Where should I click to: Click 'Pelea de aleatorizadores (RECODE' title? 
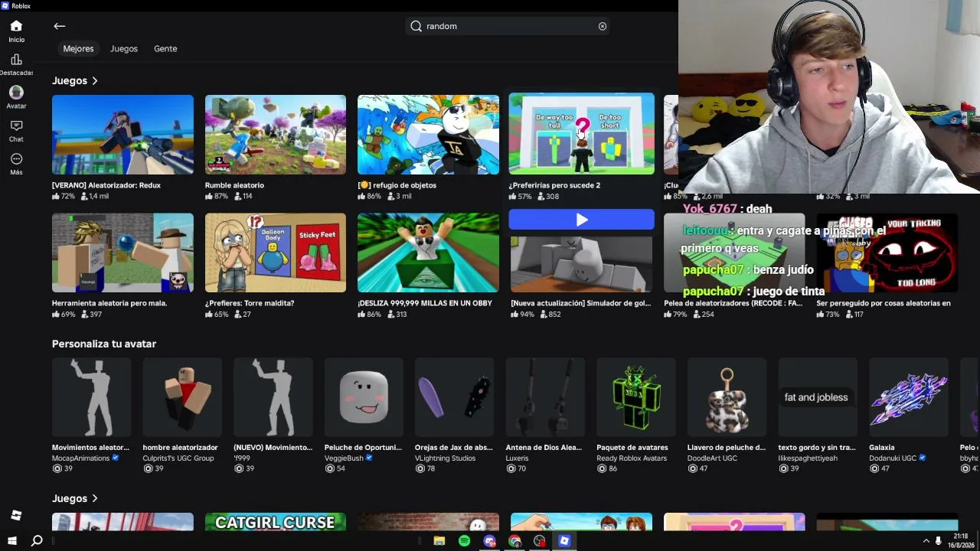733,303
